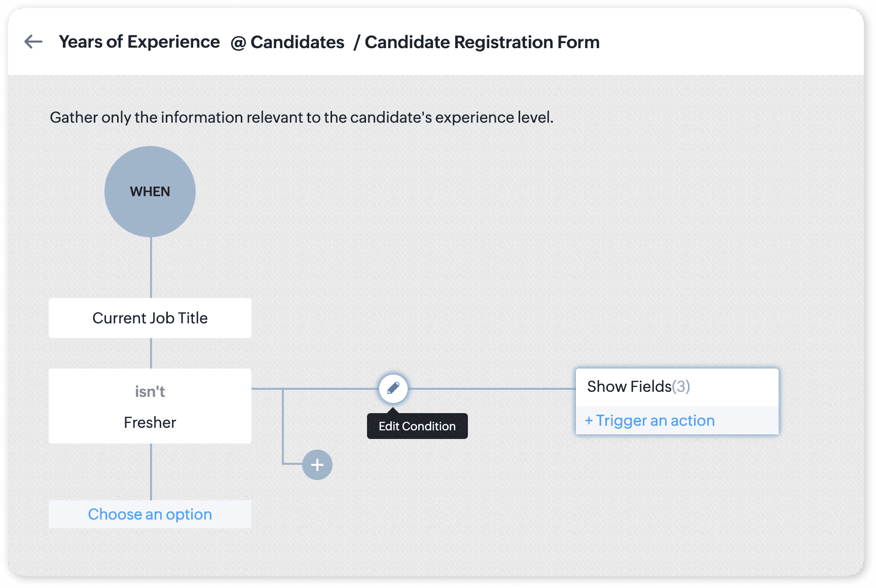876x588 pixels.
Task: Click the WHEN circle node
Action: [x=150, y=192]
